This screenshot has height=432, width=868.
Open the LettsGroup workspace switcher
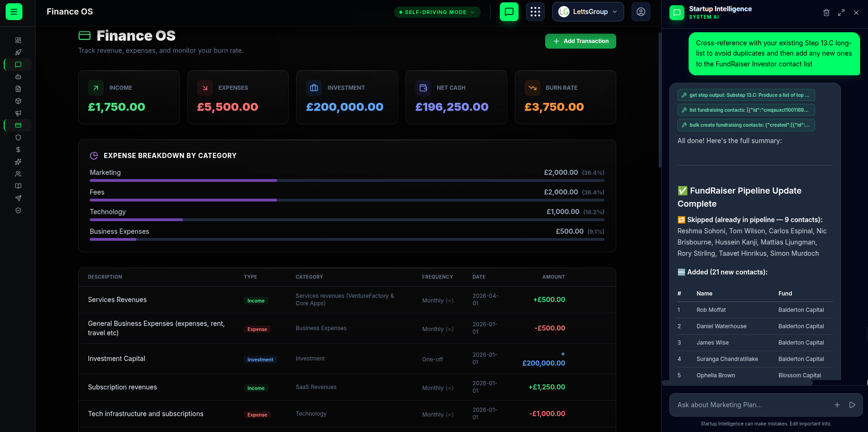pyautogui.click(x=588, y=12)
